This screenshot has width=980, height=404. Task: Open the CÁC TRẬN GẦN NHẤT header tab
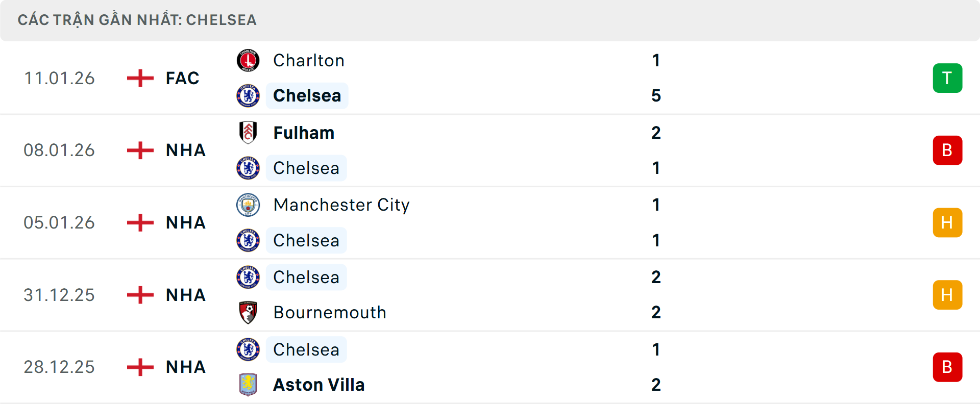pos(138,20)
